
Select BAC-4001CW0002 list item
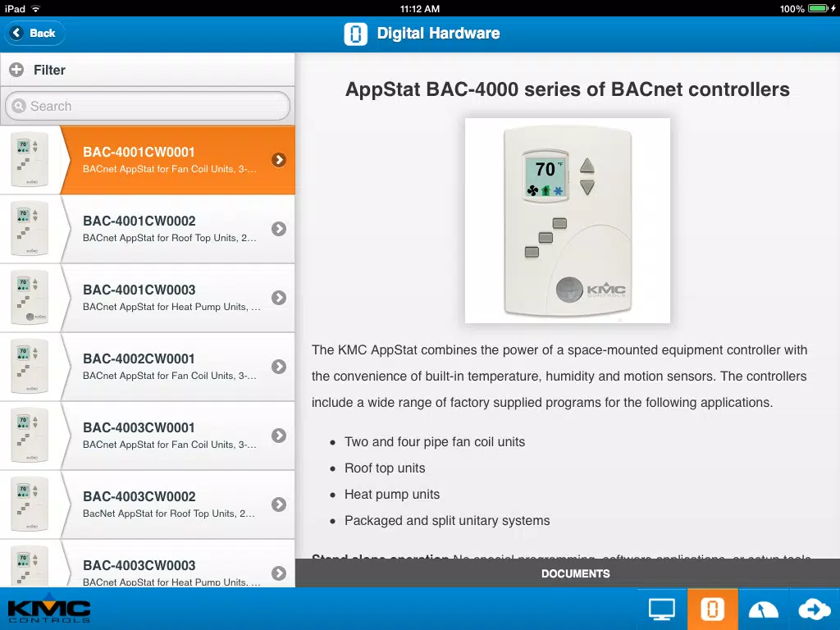(x=148, y=229)
